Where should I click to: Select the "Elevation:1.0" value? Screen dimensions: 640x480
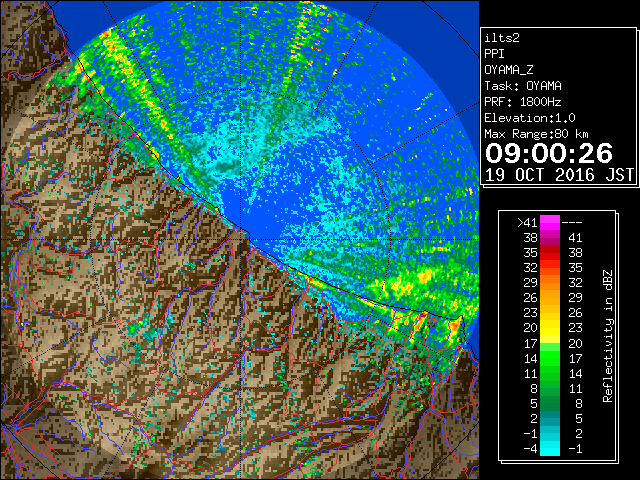(530, 118)
